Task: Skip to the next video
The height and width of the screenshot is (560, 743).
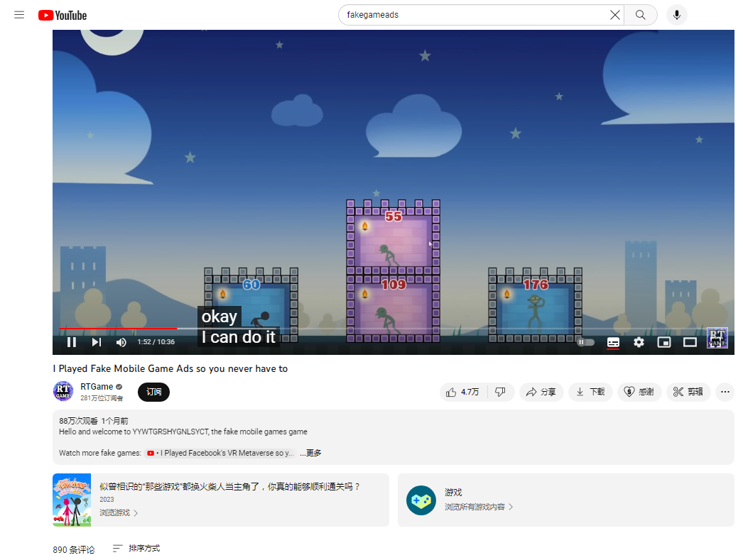Action: tap(96, 342)
